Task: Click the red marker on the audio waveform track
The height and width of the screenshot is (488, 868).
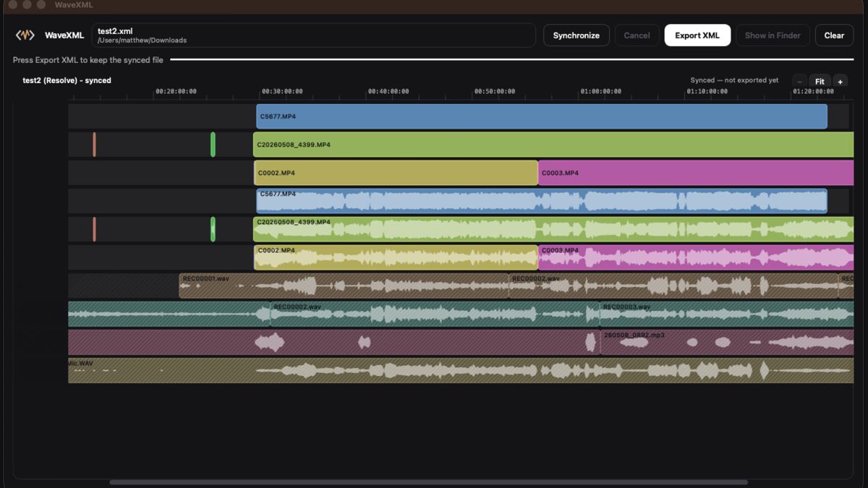Action: (94, 229)
